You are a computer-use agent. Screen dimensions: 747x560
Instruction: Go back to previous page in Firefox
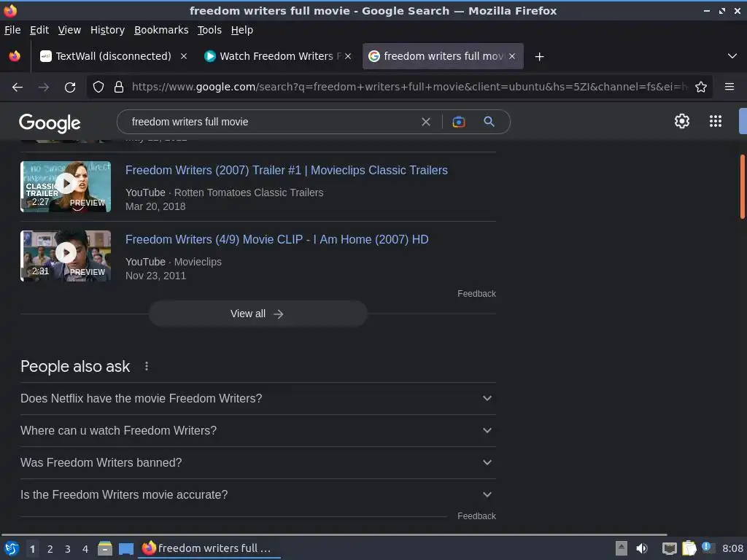tap(18, 87)
